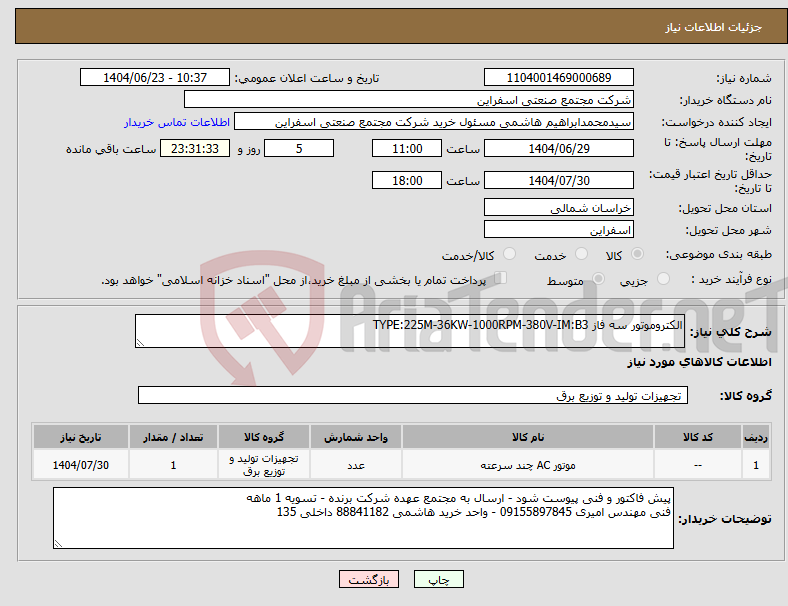This screenshot has height=606, width=788.
Task: Click the province field خراسان شمالی
Action: pyautogui.click(x=558, y=208)
